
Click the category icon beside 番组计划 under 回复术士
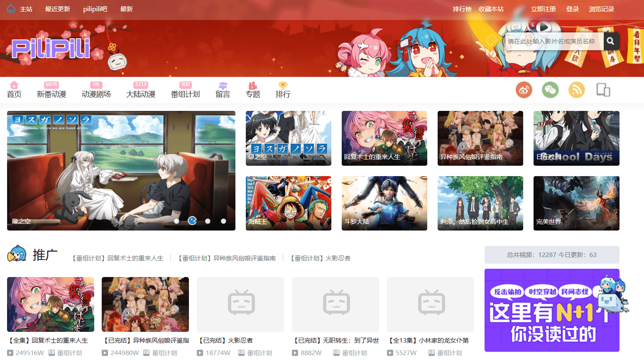[52, 353]
